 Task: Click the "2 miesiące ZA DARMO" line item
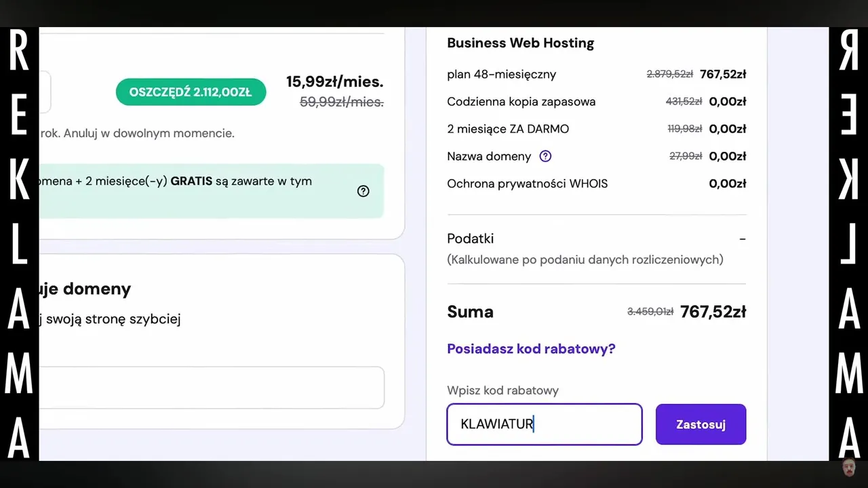click(508, 129)
